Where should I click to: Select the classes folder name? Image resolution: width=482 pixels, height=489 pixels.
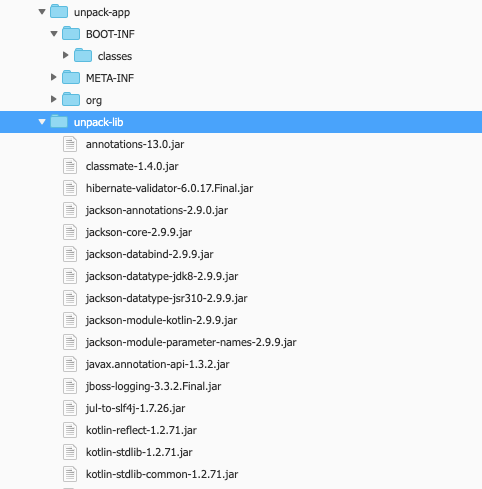[115, 56]
